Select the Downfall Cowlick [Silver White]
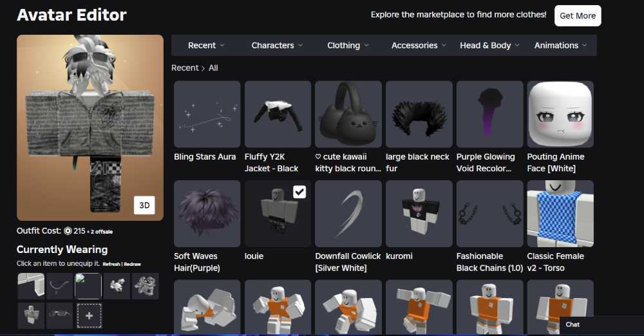This screenshot has height=336, width=644. (348, 214)
